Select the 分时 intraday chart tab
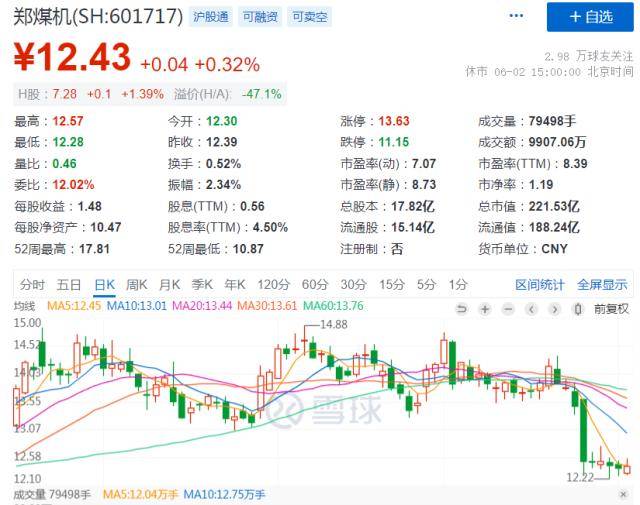This screenshot has width=640, height=505. pos(32,284)
